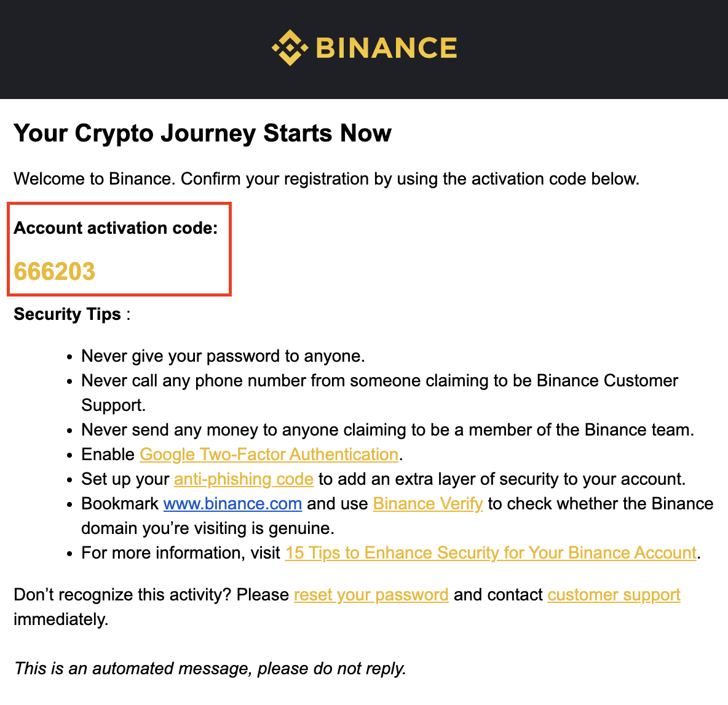Visit the www.binance.com link
Image resolution: width=728 pixels, height=705 pixels.
coord(232,503)
